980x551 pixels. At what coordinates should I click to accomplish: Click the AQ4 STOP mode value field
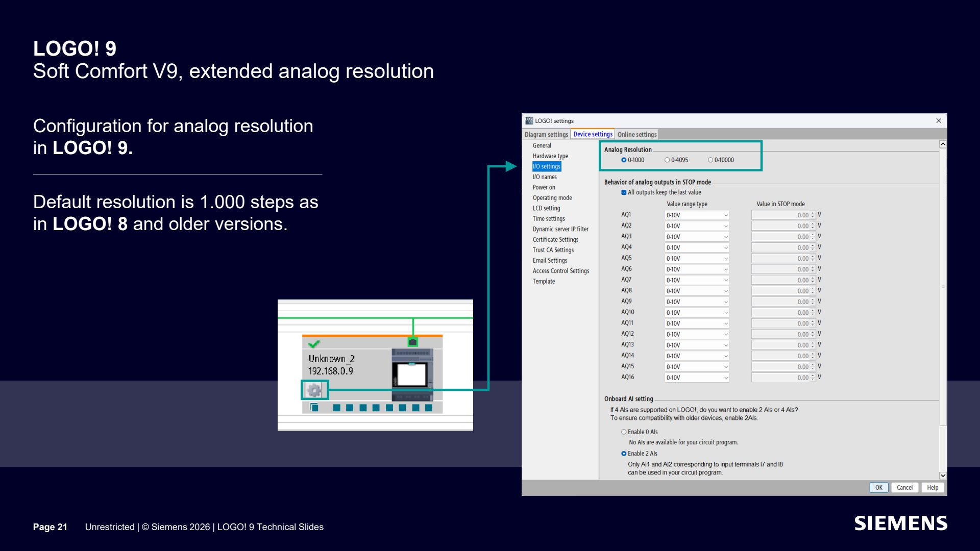(x=780, y=248)
